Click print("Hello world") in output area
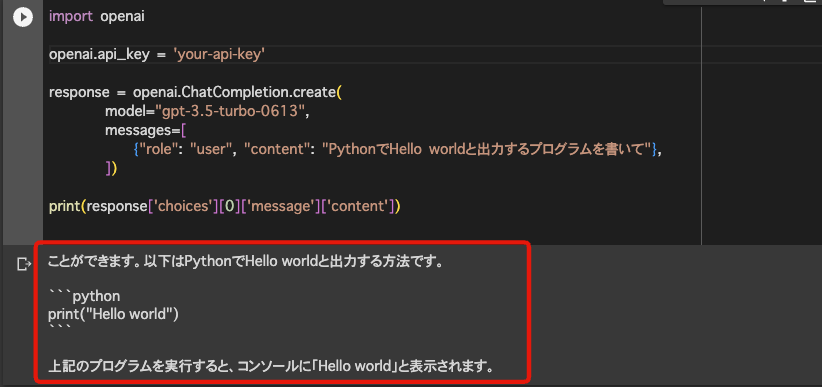The image size is (822, 387). click(x=113, y=315)
